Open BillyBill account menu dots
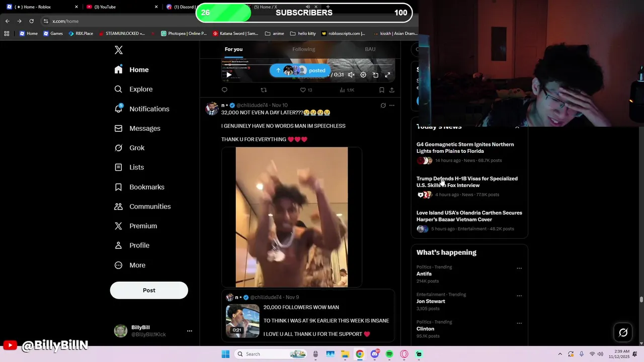The height and width of the screenshot is (362, 644). 190,331
